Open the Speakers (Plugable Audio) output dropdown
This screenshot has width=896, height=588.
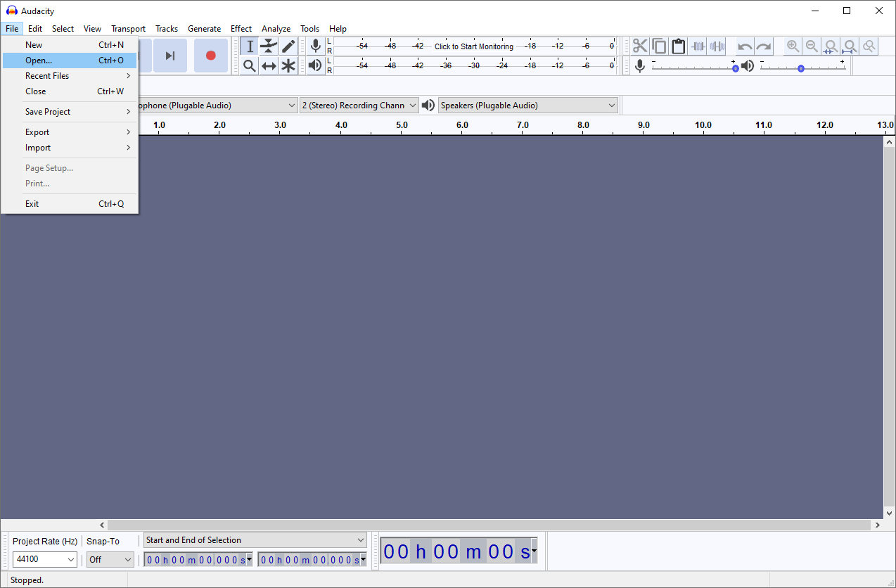[x=528, y=106]
